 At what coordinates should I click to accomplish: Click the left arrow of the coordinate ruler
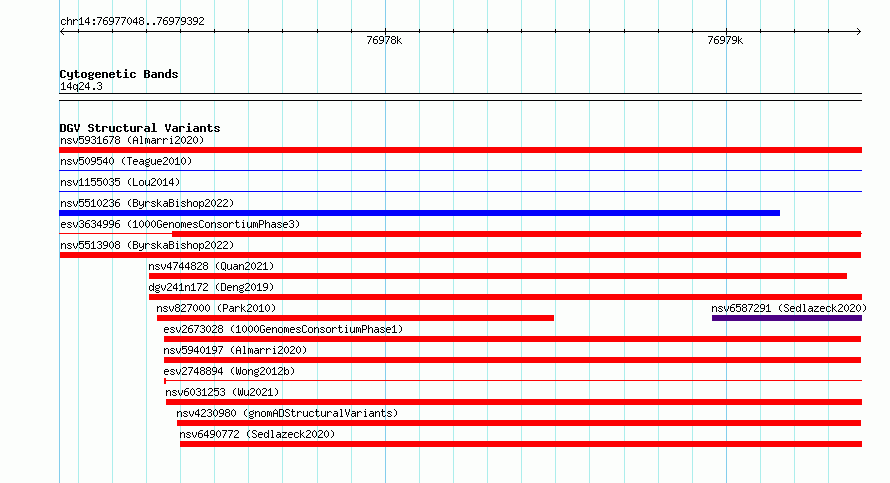(62, 32)
